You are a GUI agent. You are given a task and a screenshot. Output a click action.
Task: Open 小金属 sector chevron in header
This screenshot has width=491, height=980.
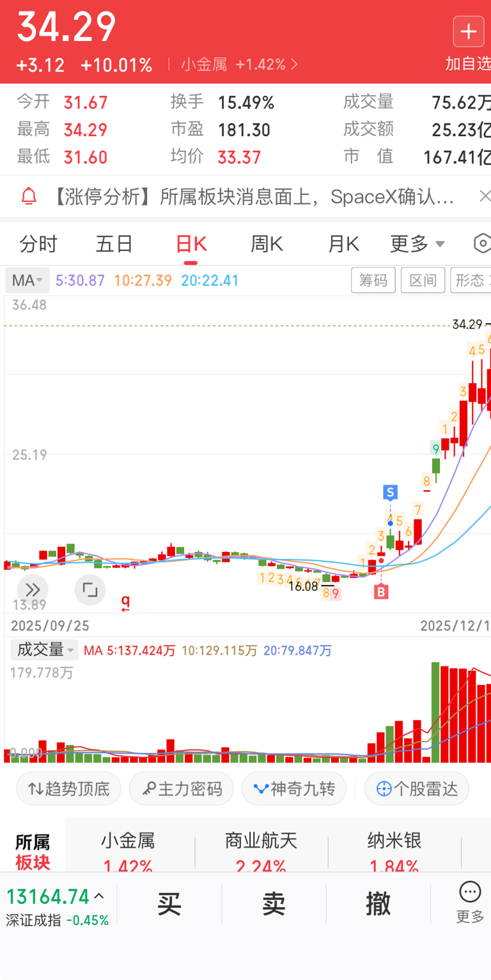294,65
